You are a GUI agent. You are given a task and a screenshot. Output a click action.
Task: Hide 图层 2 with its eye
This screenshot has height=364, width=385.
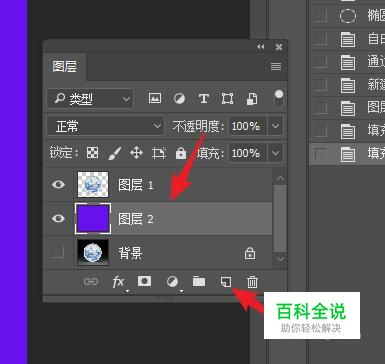click(x=58, y=218)
